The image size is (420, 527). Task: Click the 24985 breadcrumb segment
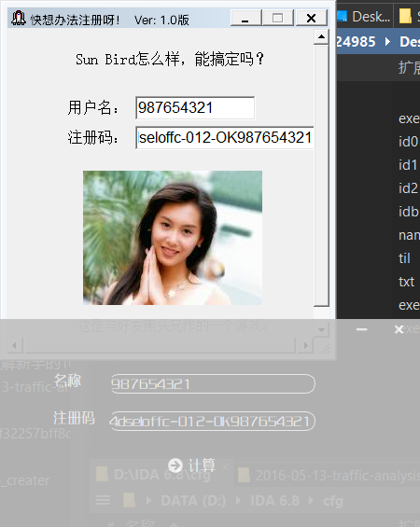[356, 42]
